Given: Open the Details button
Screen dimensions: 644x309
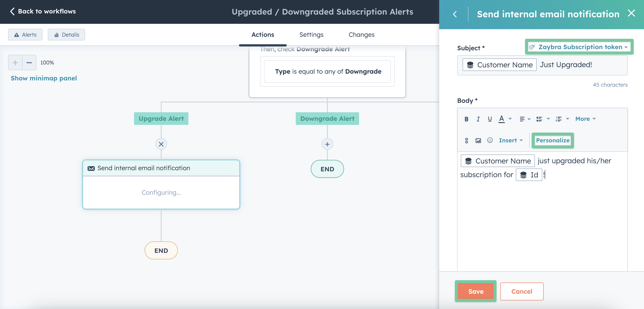Looking at the screenshot, I should (66, 35).
